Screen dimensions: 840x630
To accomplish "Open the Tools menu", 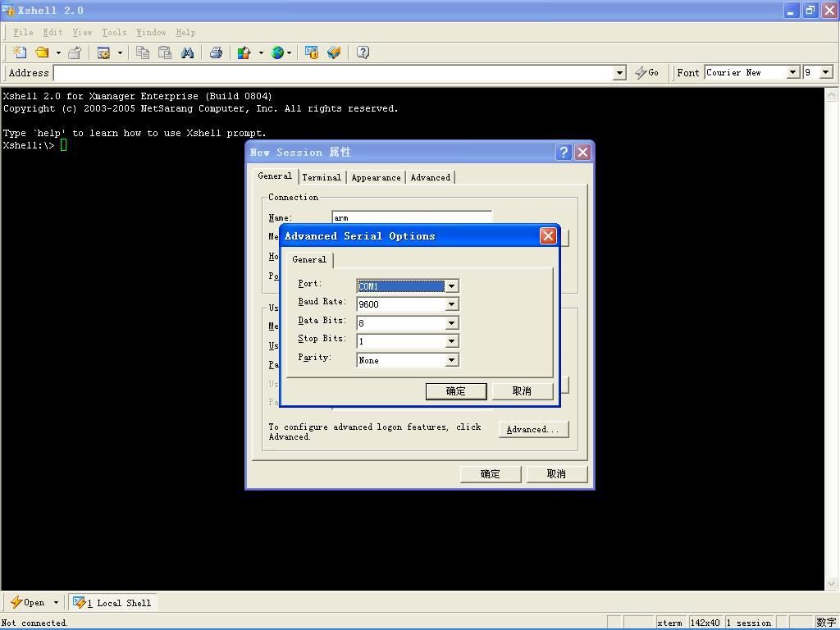I will pyautogui.click(x=114, y=32).
